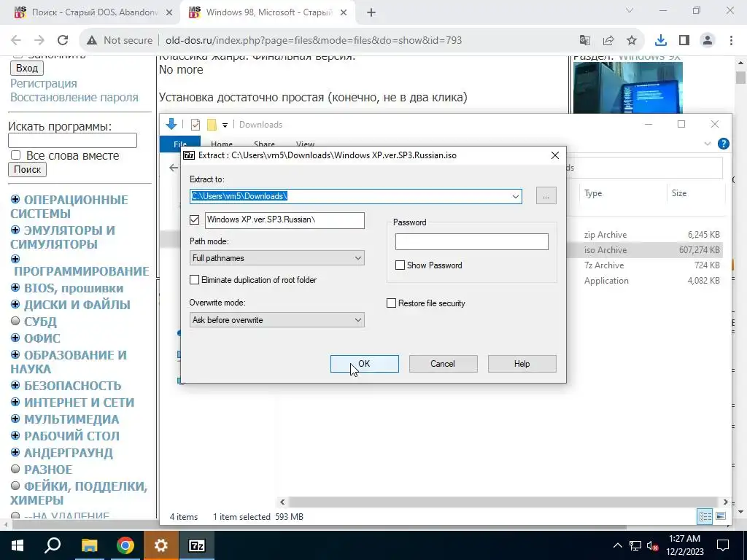The image size is (747, 560).
Task: Open Help in the Extract dialog
Action: coord(522,364)
